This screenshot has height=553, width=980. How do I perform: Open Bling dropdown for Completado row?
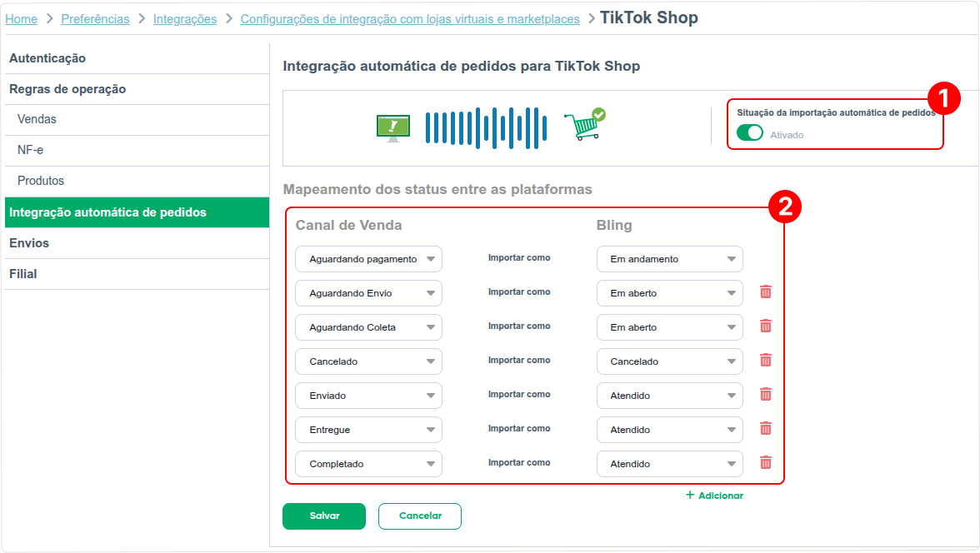pyautogui.click(x=670, y=464)
